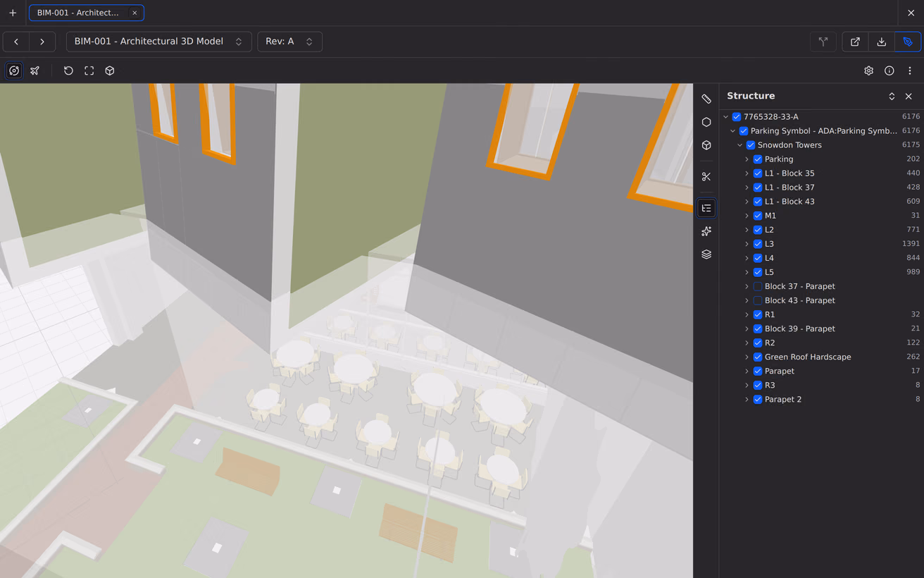Uncheck the L1 - Block 35 checkbox
Viewport: 924px width, 578px height.
click(758, 173)
